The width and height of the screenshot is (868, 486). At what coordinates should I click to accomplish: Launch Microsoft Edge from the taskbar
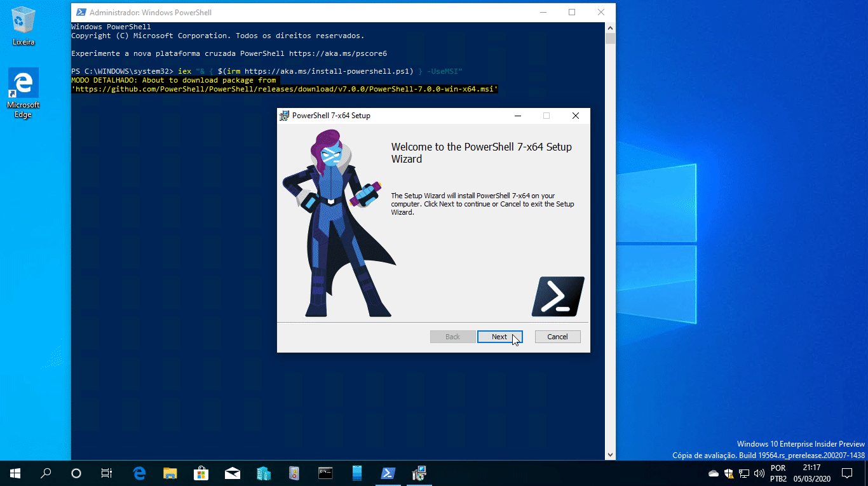coord(139,473)
